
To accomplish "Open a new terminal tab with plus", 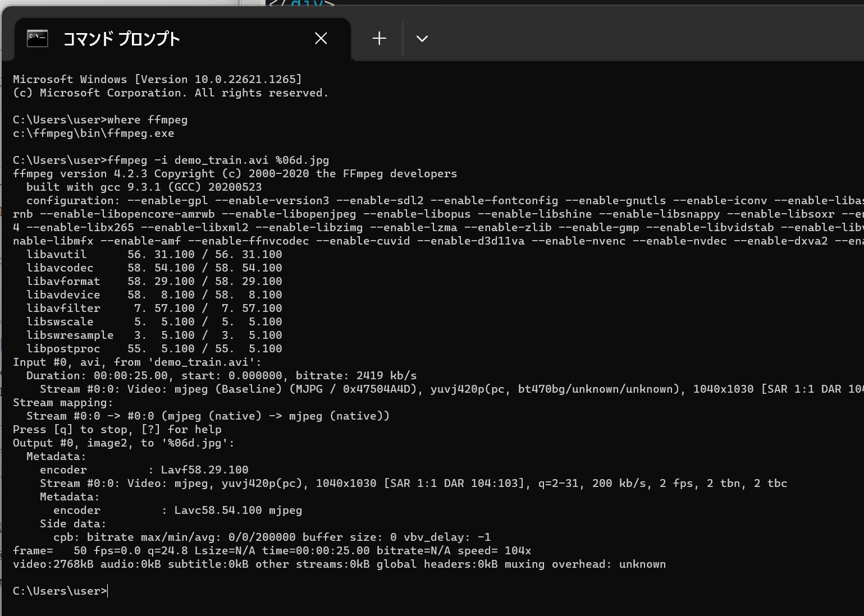I will [x=380, y=38].
